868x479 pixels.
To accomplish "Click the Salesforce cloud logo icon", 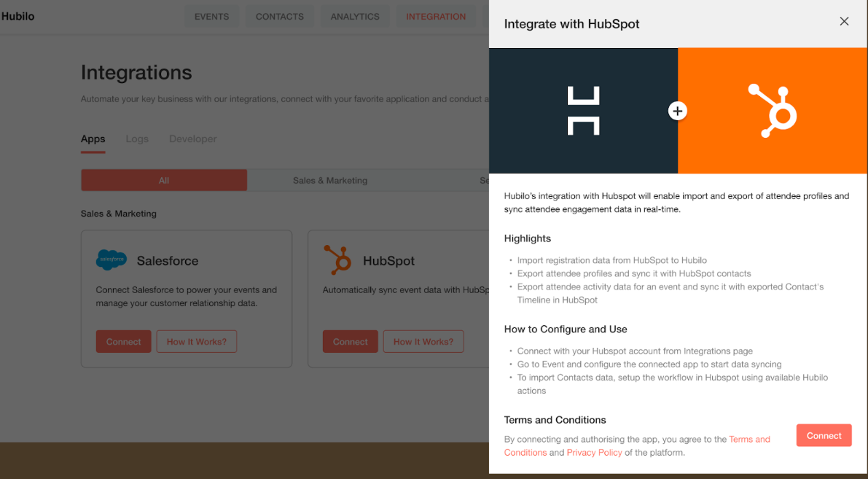I will pyautogui.click(x=112, y=259).
